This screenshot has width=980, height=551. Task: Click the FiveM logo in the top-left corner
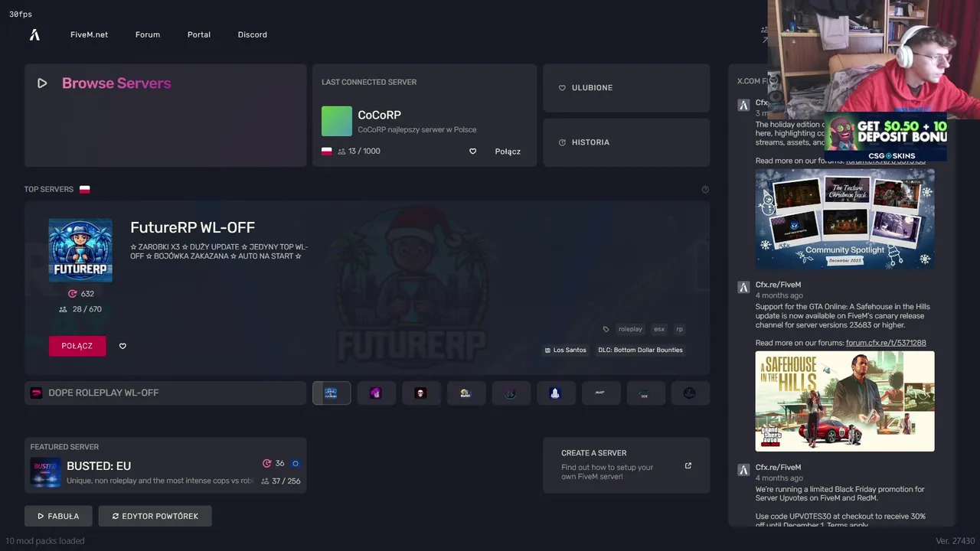34,34
